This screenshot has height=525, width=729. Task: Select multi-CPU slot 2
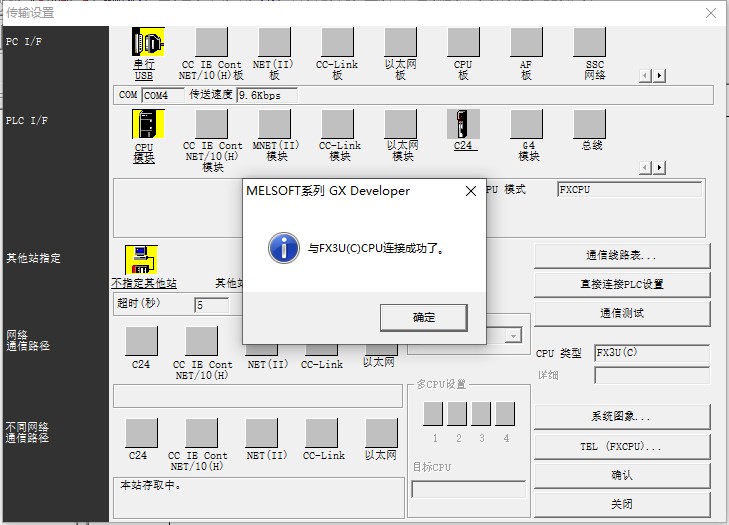(457, 413)
